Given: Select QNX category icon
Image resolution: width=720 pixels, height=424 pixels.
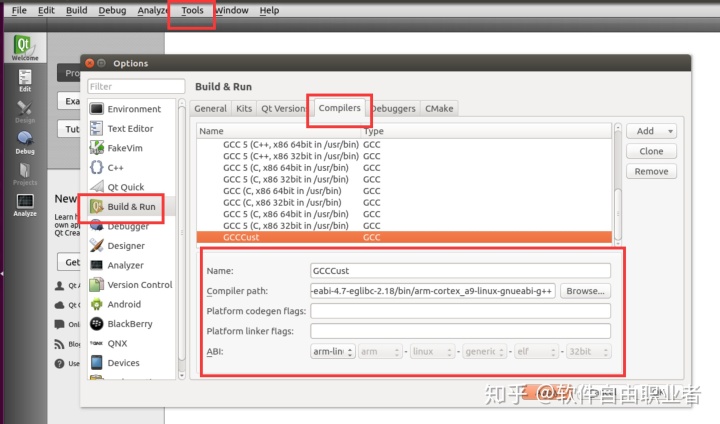Looking at the screenshot, I should pyautogui.click(x=96, y=343).
